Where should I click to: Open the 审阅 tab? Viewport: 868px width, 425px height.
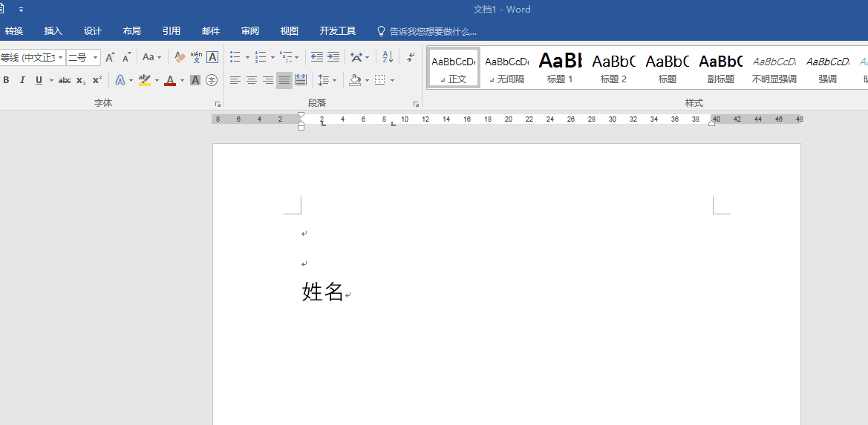tap(250, 31)
